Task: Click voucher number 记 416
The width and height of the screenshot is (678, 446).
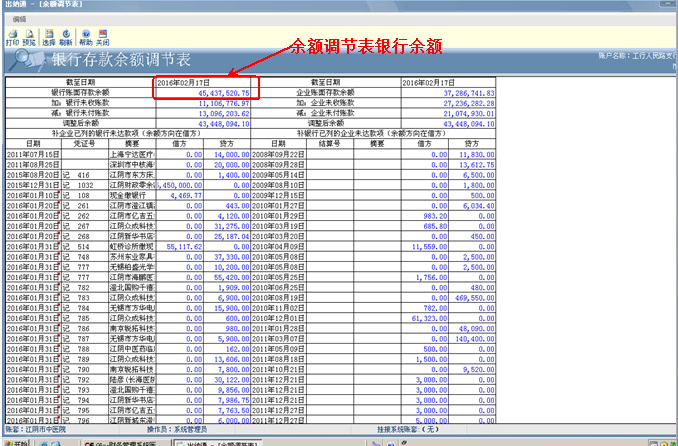Action: tap(85, 175)
